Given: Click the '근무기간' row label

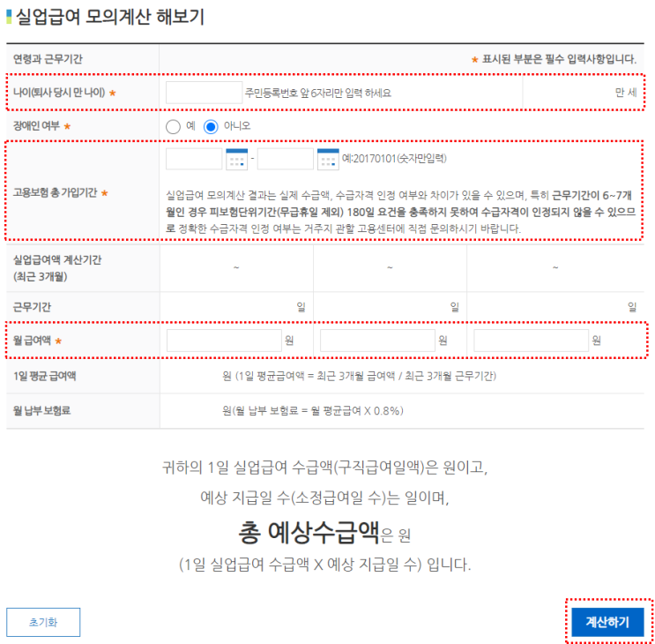Looking at the screenshot, I should 32,307.
